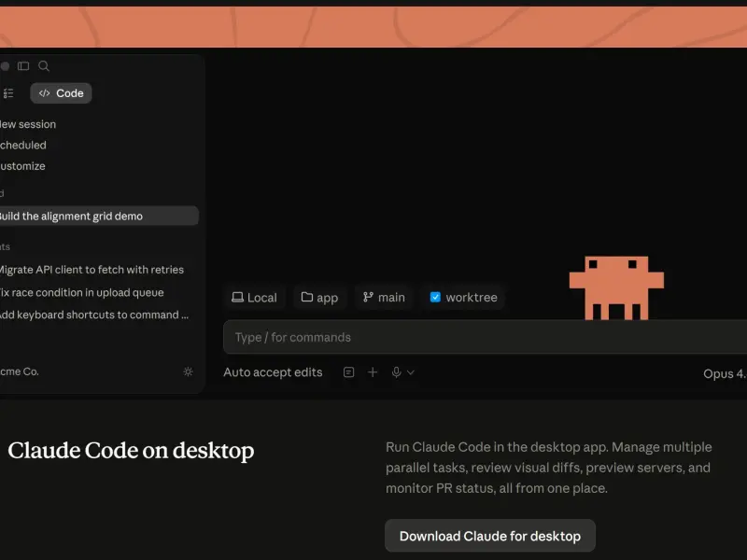Activate the microphone dictation icon
Image resolution: width=747 pixels, height=560 pixels.
(396, 372)
